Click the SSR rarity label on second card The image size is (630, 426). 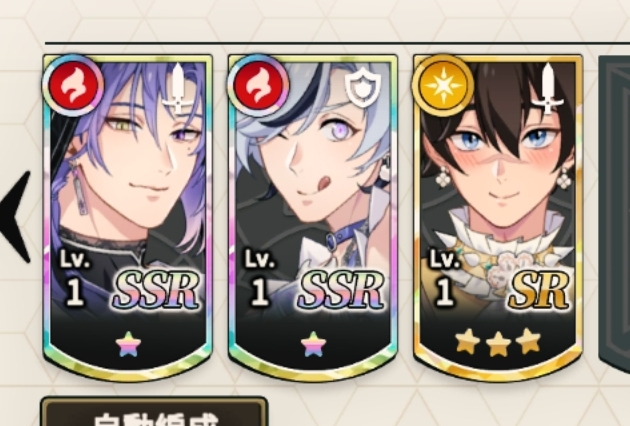(341, 291)
